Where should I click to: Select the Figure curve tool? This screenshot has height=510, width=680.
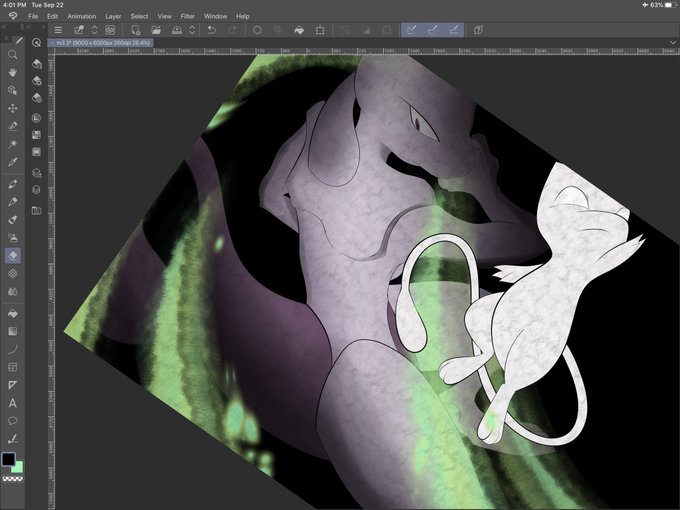[13, 349]
